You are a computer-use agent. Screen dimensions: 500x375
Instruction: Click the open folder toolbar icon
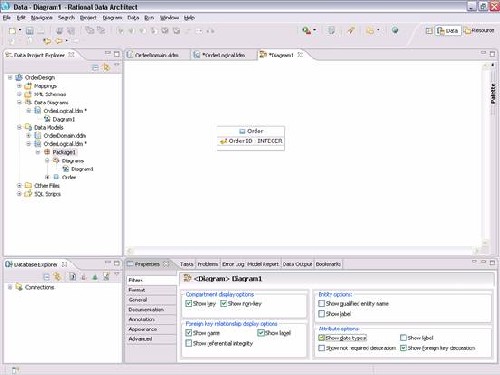pos(370,31)
